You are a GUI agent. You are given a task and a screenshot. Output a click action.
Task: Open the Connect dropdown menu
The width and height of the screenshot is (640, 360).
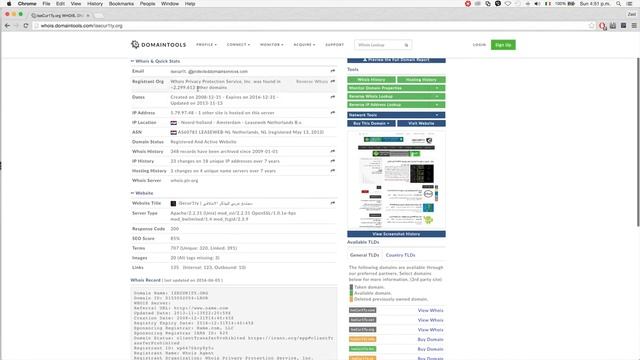238,44
